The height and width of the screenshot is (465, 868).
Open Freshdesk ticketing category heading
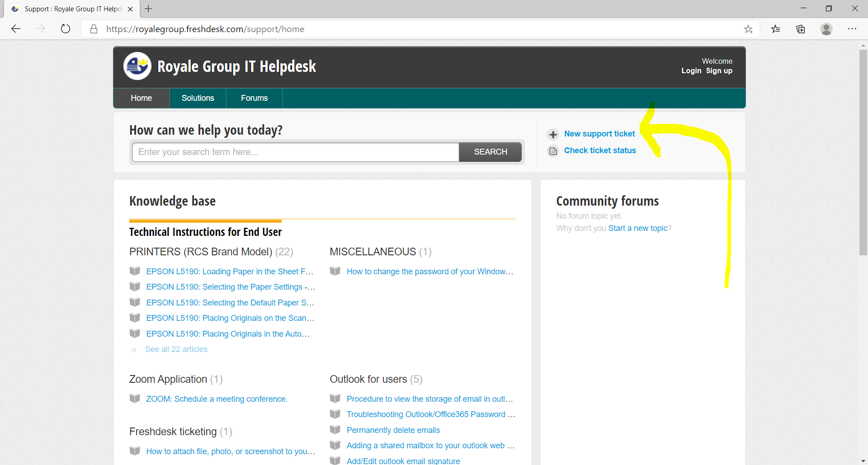pos(173,432)
